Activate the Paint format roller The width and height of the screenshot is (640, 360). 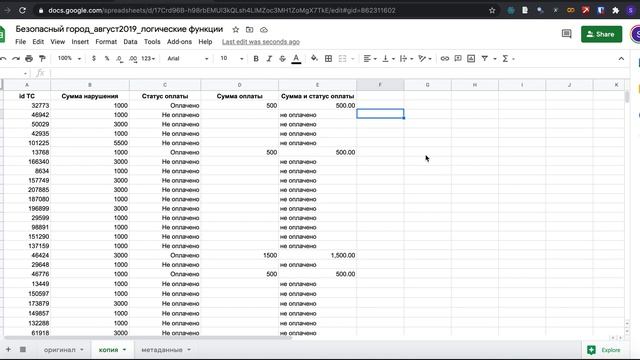[x=42, y=59]
